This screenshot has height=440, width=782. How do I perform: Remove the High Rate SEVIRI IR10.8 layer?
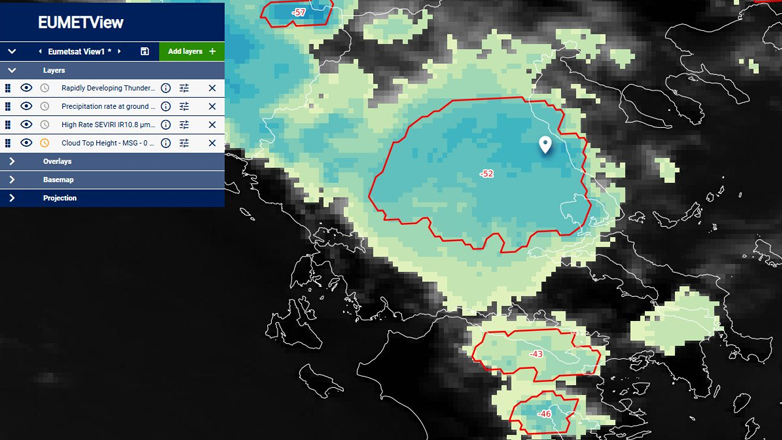212,125
